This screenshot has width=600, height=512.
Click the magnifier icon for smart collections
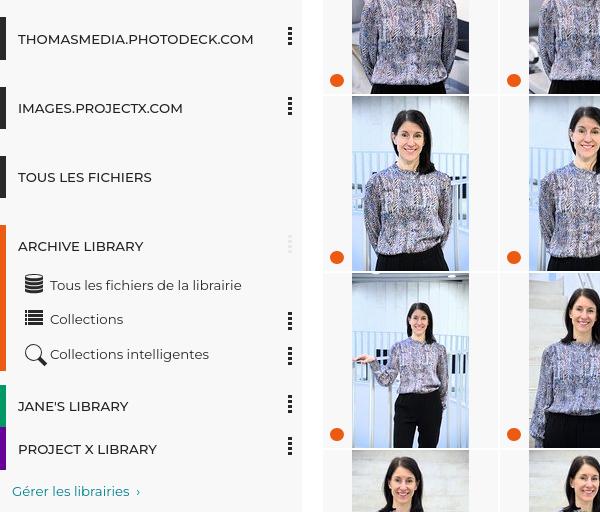pyautogui.click(x=36, y=355)
